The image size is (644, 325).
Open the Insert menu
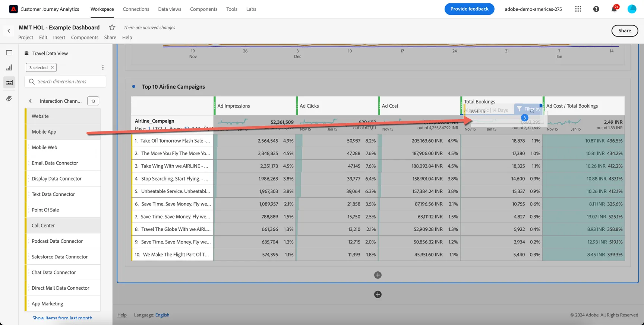[59, 37]
